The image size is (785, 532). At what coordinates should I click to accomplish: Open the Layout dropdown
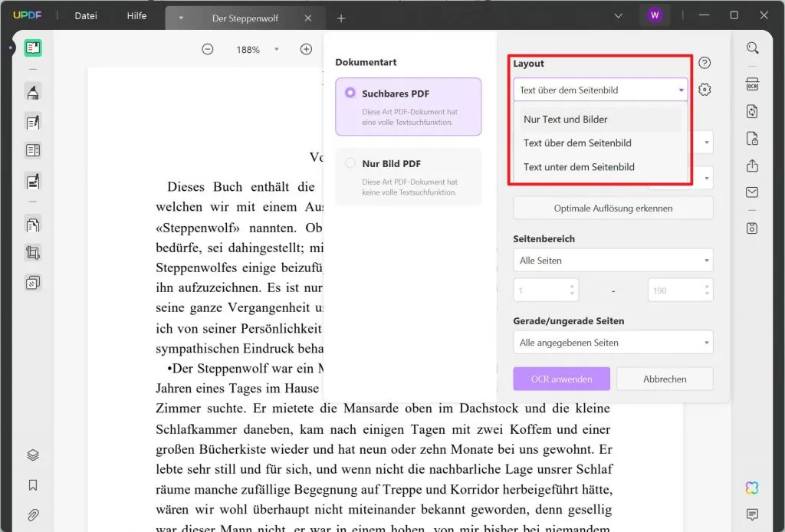coord(600,90)
